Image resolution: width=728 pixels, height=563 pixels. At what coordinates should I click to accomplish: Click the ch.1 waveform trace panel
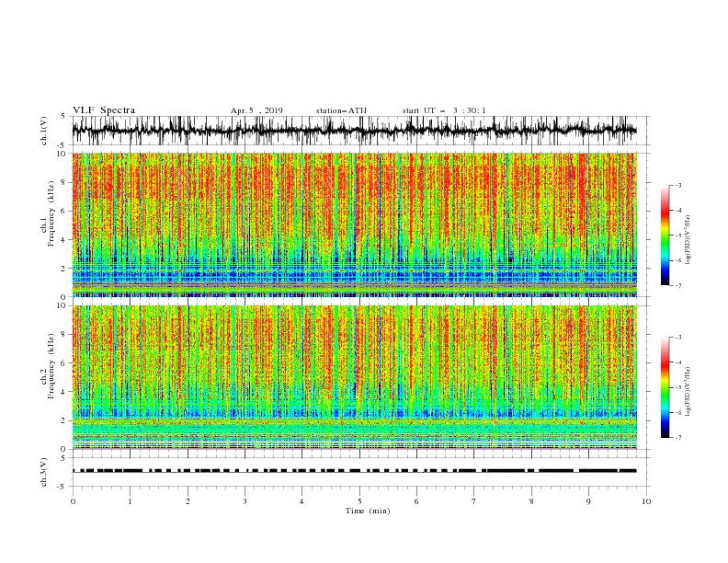click(360, 131)
